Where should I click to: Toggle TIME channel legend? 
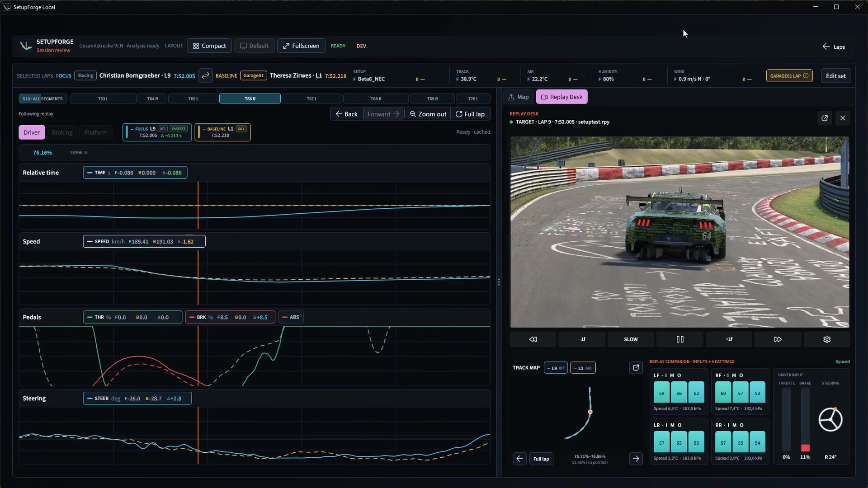[x=135, y=173]
